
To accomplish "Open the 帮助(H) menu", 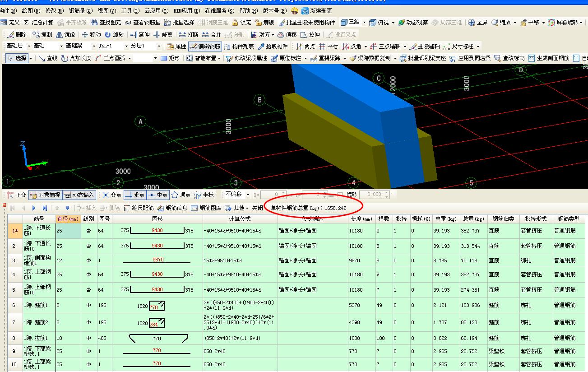I will click(x=249, y=10).
